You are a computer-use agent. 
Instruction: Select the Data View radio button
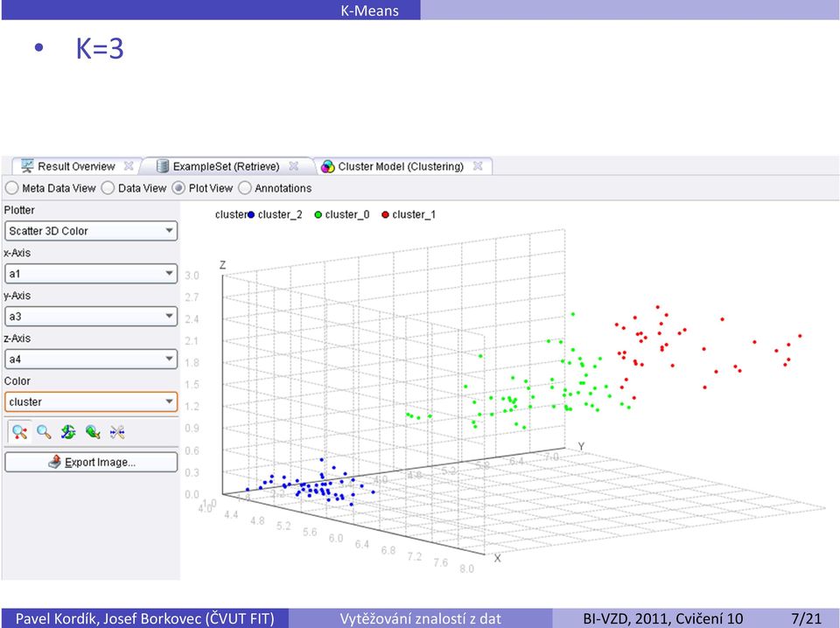click(x=108, y=188)
